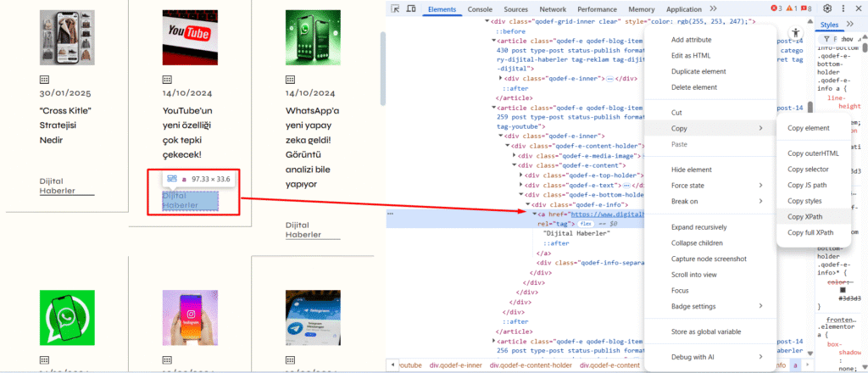868x373 pixels.
Task: Choose Copy selector option
Action: [x=810, y=169]
